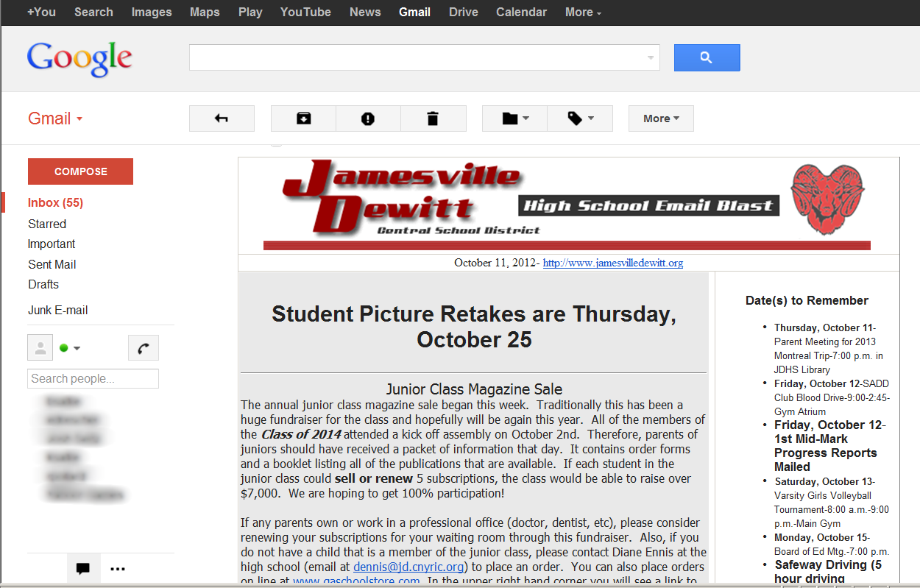Show search options arrow in search box
Viewport: 920px width, 588px height.
651,57
